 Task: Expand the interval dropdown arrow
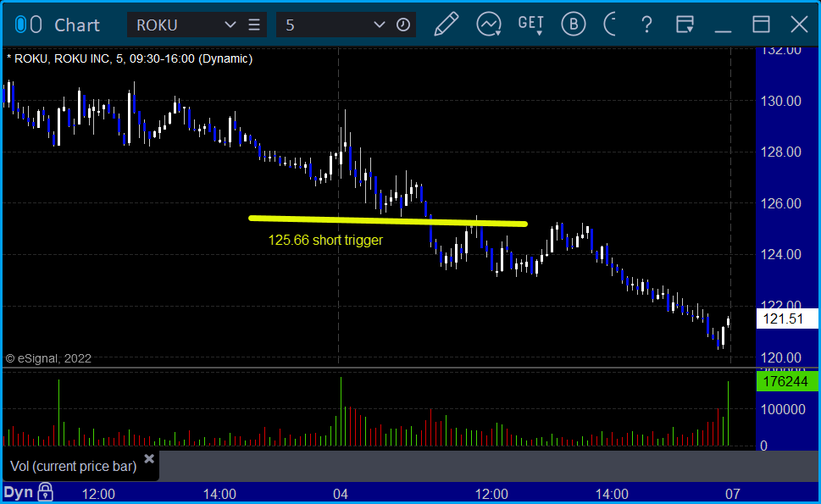[x=379, y=25]
